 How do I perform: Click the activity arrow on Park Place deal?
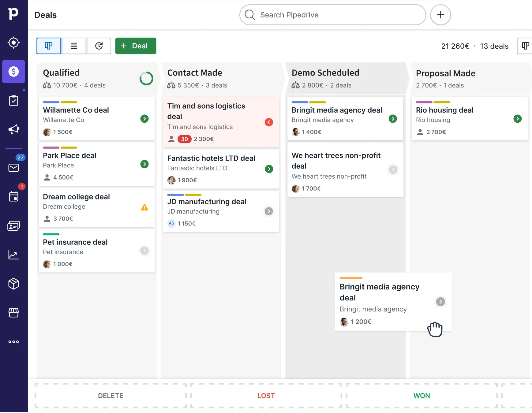[144, 164]
